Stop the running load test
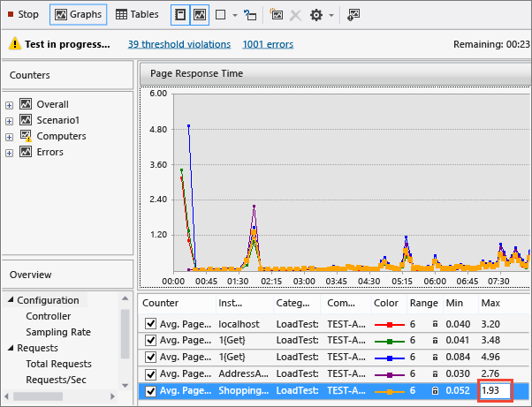 pyautogui.click(x=23, y=15)
